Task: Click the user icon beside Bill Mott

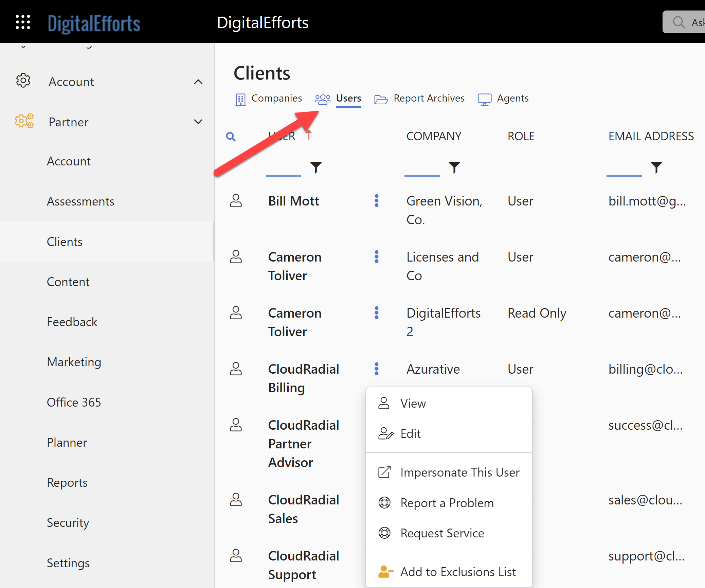Action: (236, 201)
